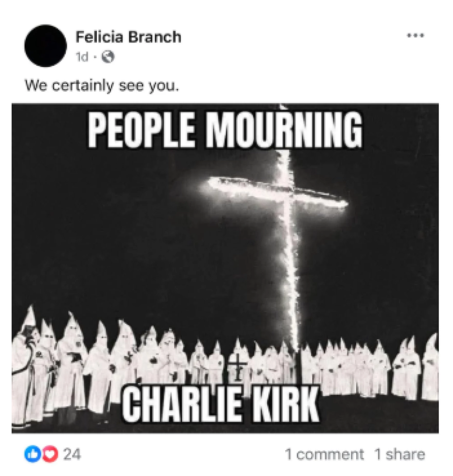Click the PEOPLE MOURNING caption in the image
453x476 pixels.
[x=225, y=130]
